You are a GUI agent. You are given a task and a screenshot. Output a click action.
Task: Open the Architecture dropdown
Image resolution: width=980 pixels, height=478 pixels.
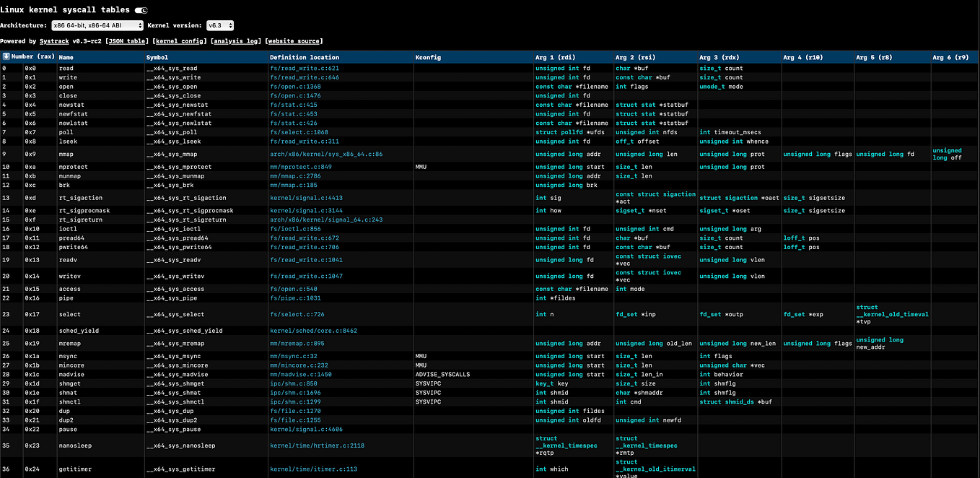[95, 25]
